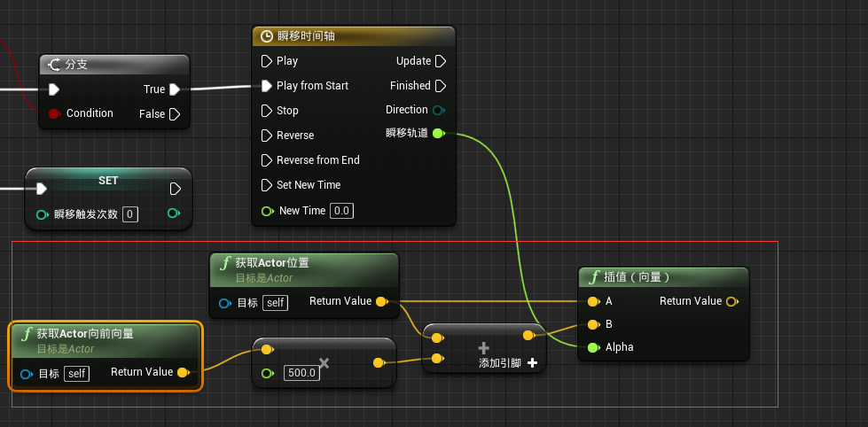This screenshot has width=868, height=427.
Task: Click the add node bottom input pin
Action: (x=437, y=359)
